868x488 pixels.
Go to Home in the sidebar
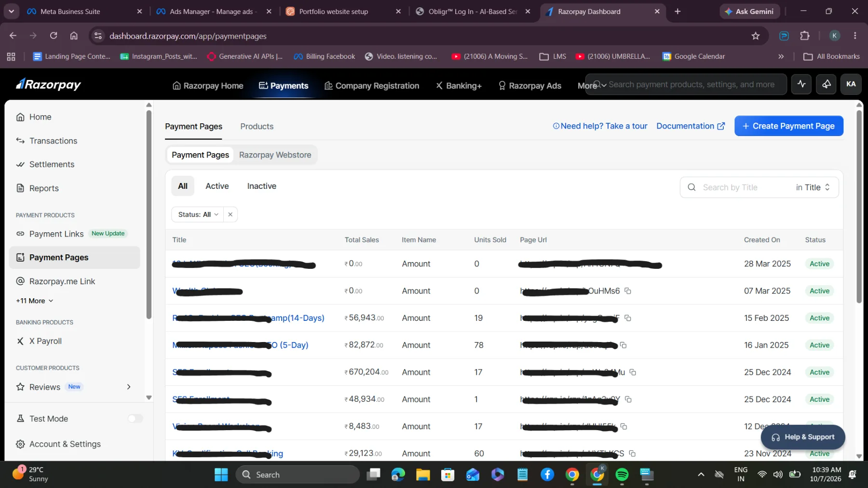40,117
